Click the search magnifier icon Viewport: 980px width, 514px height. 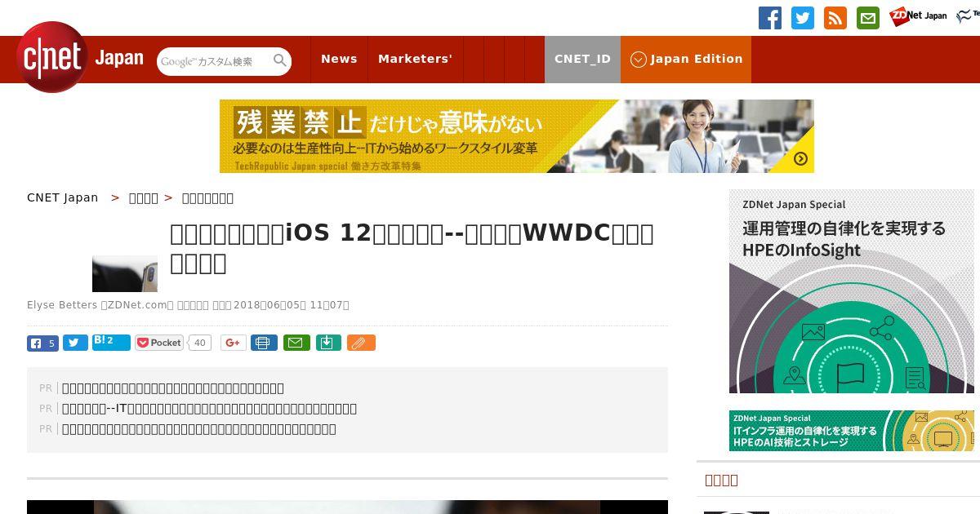(x=280, y=60)
